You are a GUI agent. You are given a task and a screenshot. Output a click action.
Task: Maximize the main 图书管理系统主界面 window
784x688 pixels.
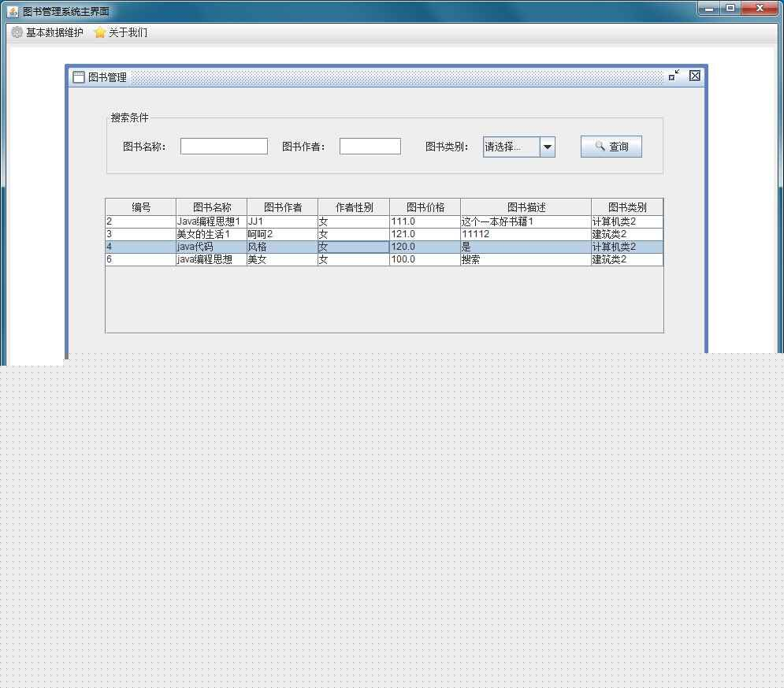(730, 9)
